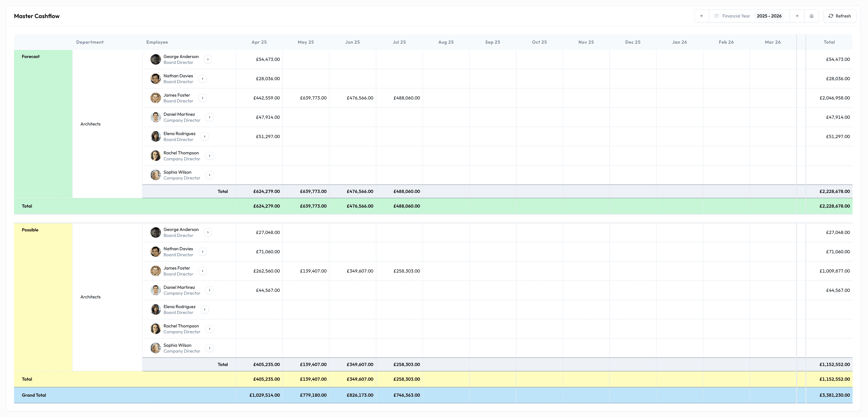Expand Elena Rodriguez in Possible section
This screenshot has height=417, width=868.
(205, 310)
